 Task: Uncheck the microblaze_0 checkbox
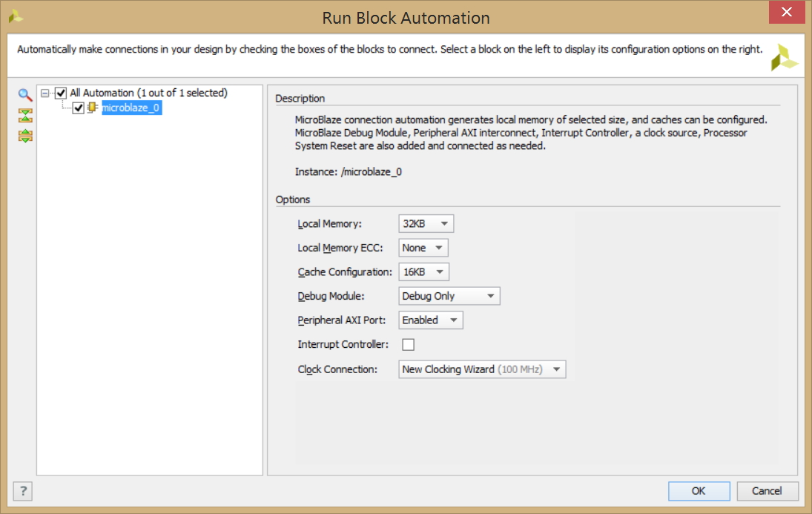(x=78, y=108)
